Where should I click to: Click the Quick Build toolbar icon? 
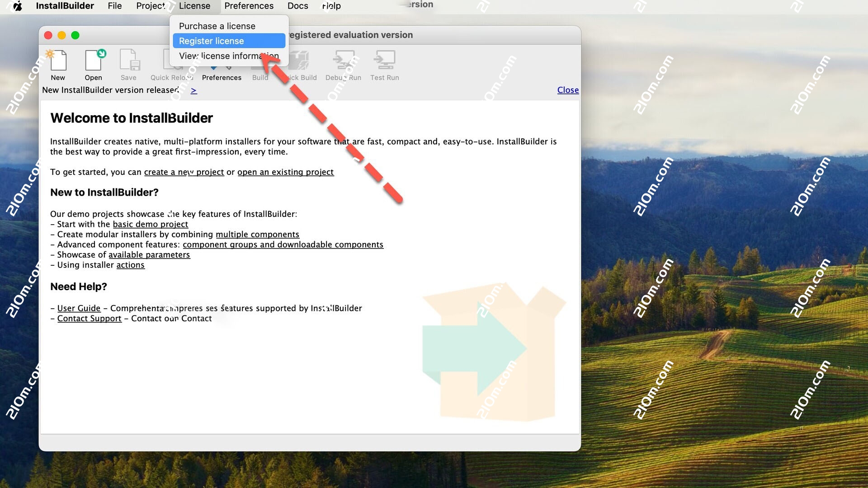pos(299,60)
